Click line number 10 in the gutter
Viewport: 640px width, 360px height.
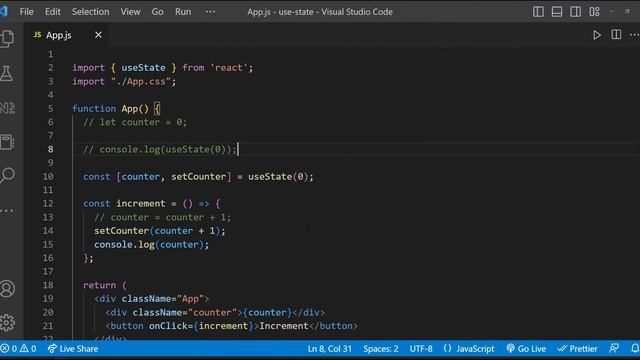48,177
